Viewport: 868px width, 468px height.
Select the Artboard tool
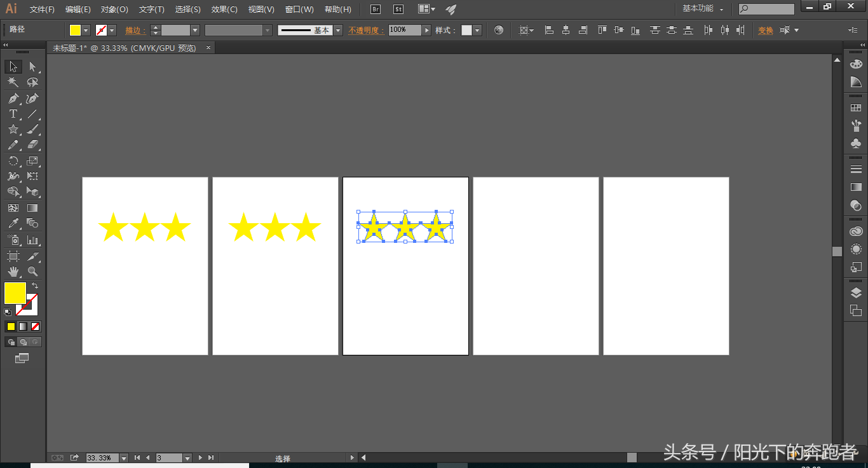(13, 256)
